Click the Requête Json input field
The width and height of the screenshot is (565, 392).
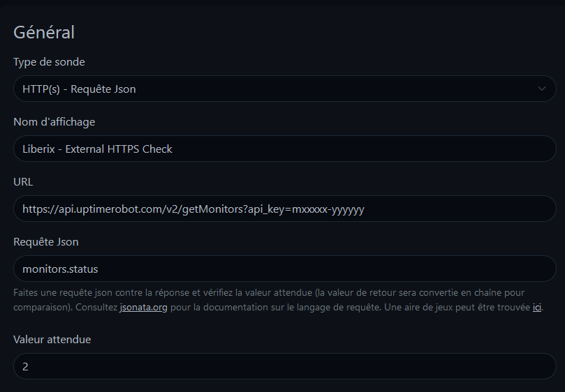coord(285,269)
